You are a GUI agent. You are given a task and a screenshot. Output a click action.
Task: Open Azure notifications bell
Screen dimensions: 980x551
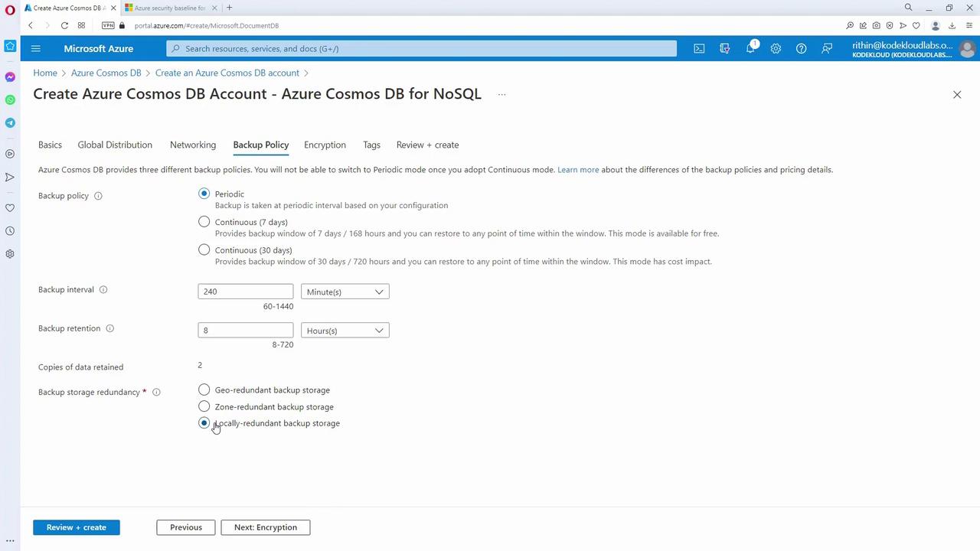pyautogui.click(x=750, y=48)
